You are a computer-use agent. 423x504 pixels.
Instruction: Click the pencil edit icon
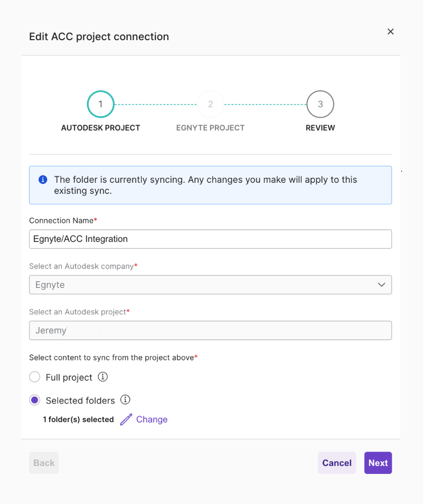(x=126, y=419)
